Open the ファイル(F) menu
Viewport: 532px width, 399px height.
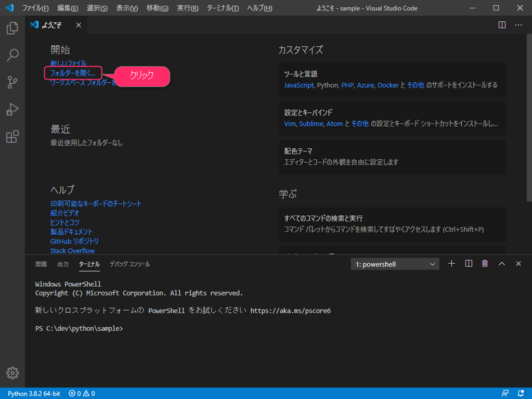click(x=35, y=8)
